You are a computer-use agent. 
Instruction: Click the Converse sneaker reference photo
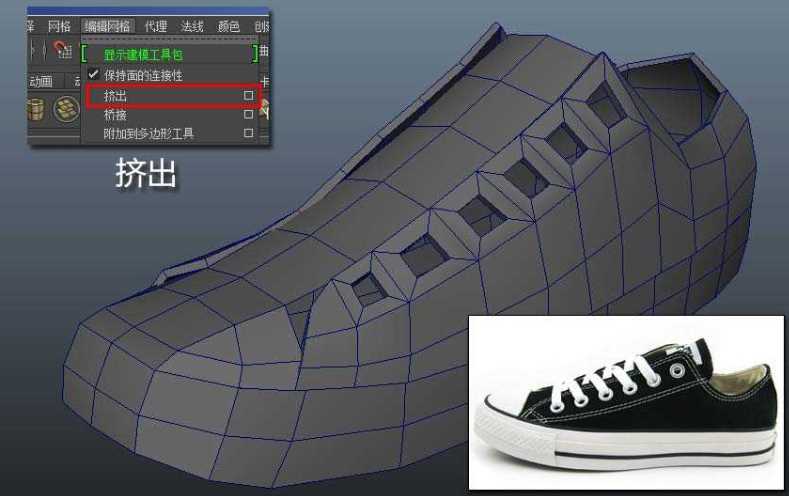[626, 402]
